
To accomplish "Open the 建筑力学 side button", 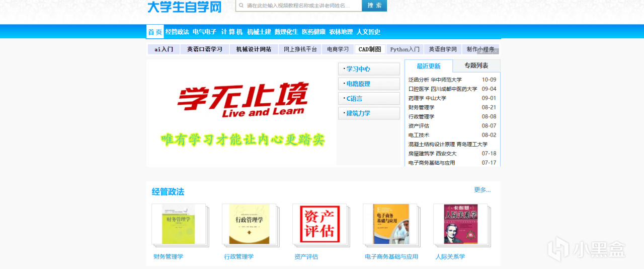I will coord(369,113).
